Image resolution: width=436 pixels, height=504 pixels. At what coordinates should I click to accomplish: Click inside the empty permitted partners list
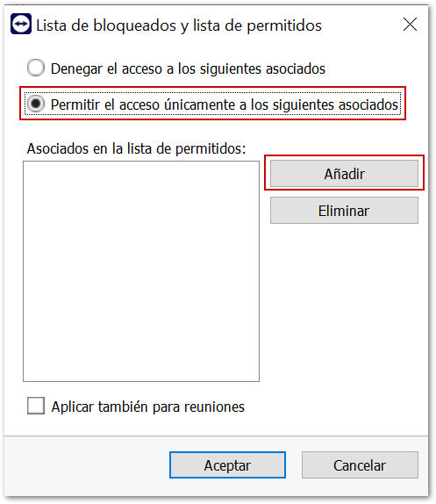pyautogui.click(x=141, y=271)
